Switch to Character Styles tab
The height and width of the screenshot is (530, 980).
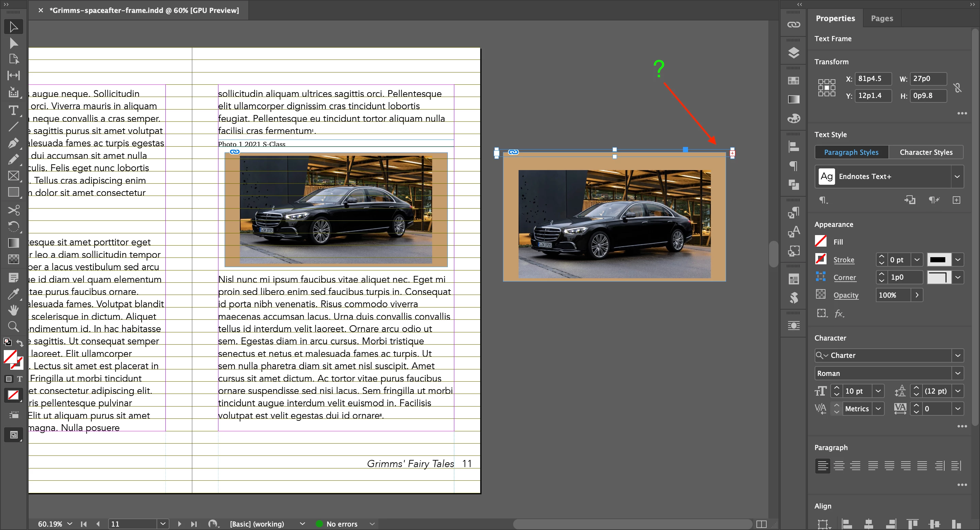pos(926,152)
